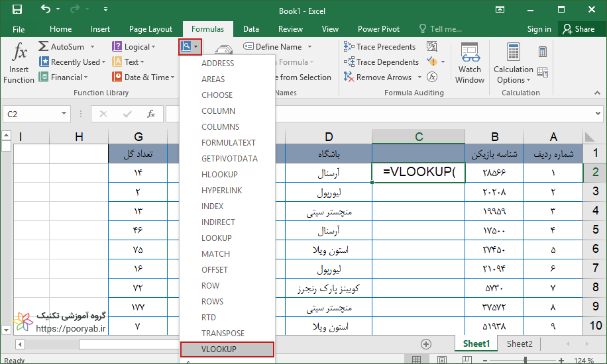
Task: Toggle Show Formulas icon
Action: pyautogui.click(x=432, y=46)
